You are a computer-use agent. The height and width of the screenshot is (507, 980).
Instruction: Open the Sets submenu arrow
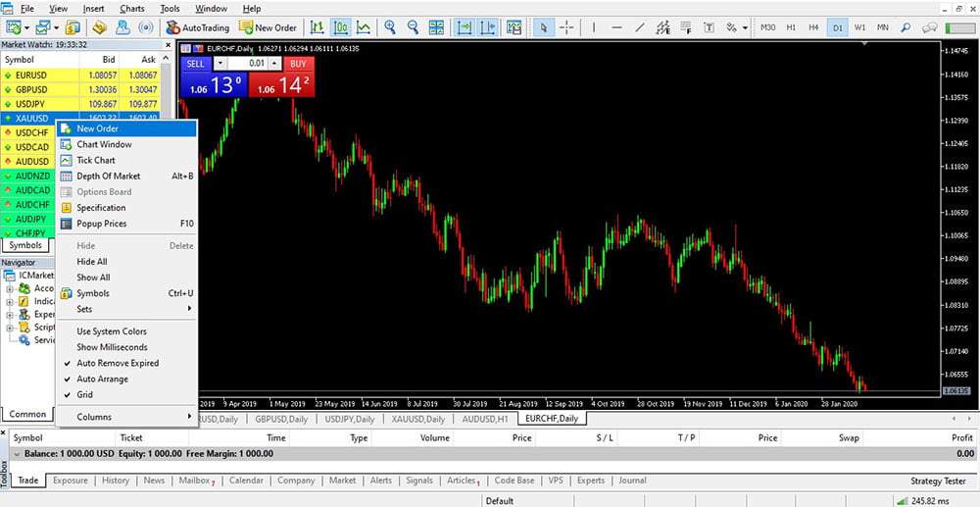189,309
